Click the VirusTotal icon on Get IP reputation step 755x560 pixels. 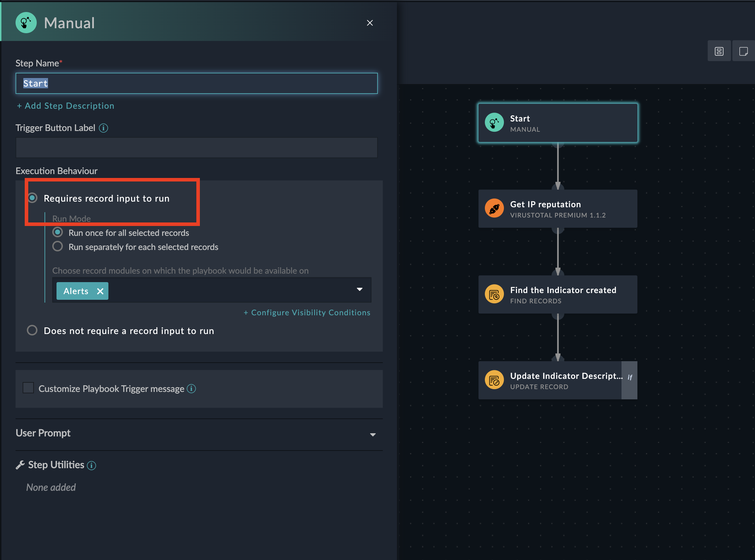point(494,208)
